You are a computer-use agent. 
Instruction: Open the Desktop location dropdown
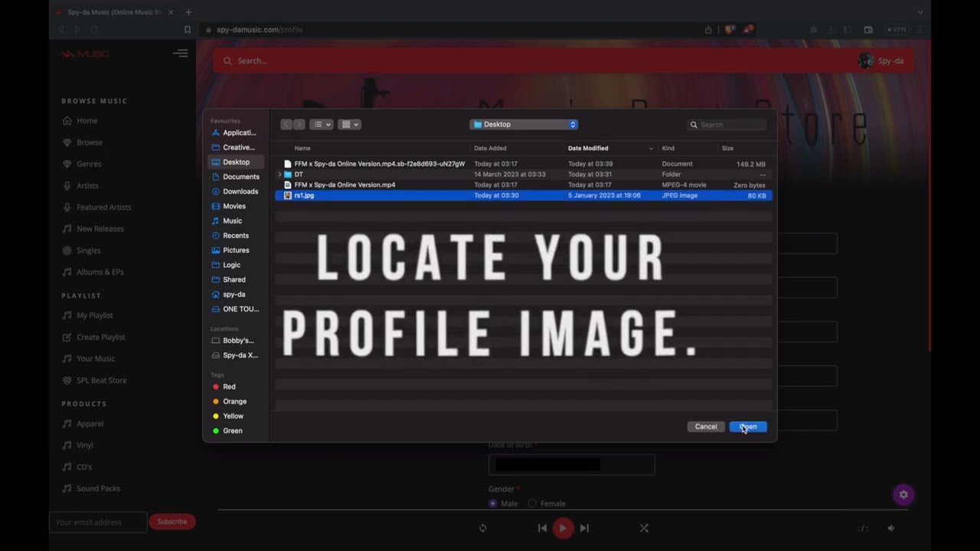[524, 124]
